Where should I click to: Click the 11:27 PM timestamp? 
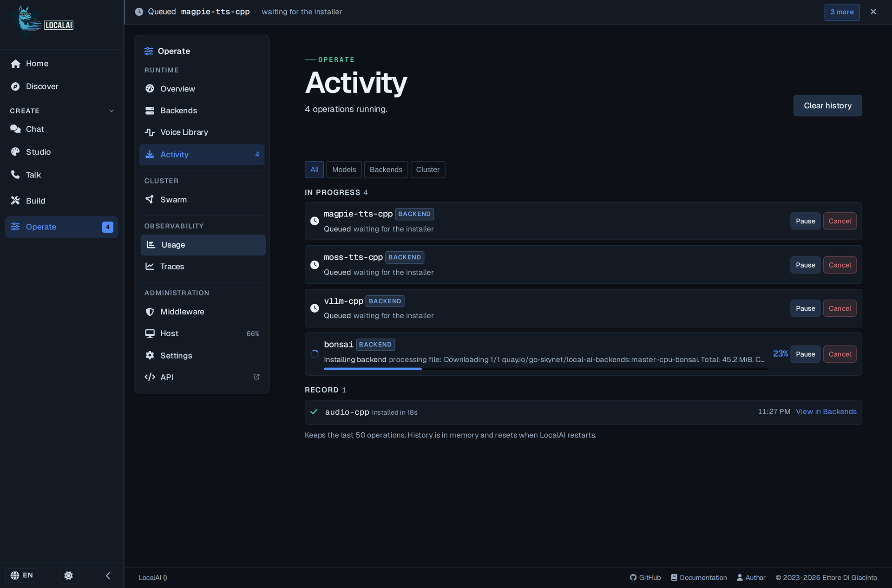774,412
